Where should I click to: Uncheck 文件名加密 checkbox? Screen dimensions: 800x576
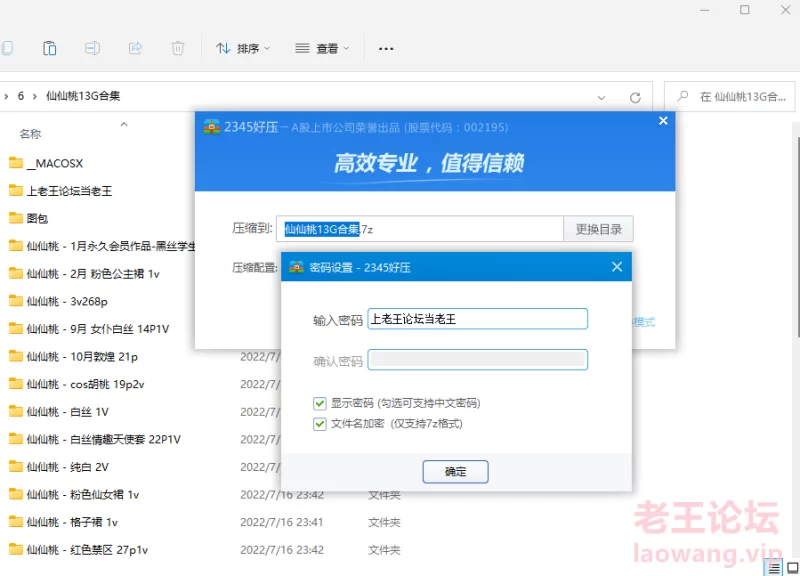coord(320,424)
